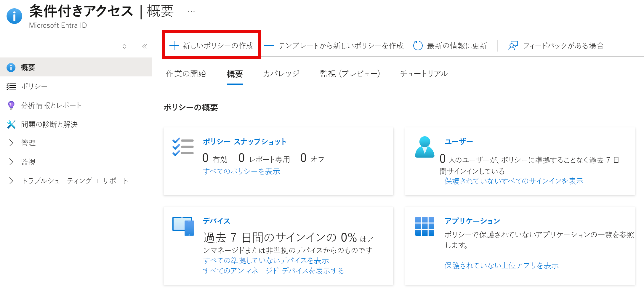The image size is (644, 298).
Task: Open ポリシー label in the left navigation
Action: [34, 86]
